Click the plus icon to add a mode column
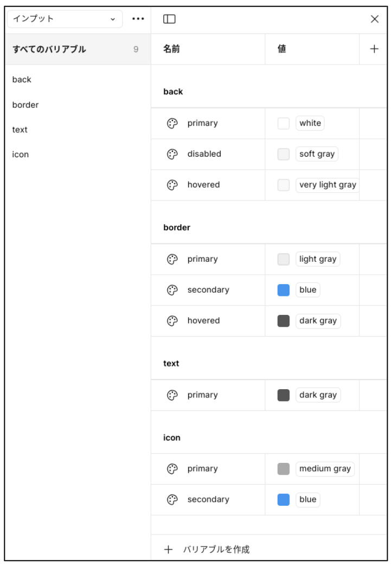 pyautogui.click(x=374, y=49)
